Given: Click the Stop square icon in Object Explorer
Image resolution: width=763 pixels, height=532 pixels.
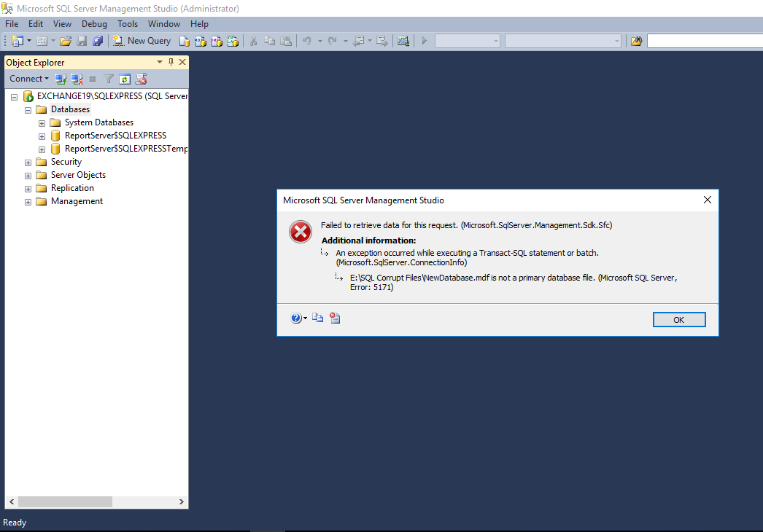Looking at the screenshot, I should [x=93, y=79].
